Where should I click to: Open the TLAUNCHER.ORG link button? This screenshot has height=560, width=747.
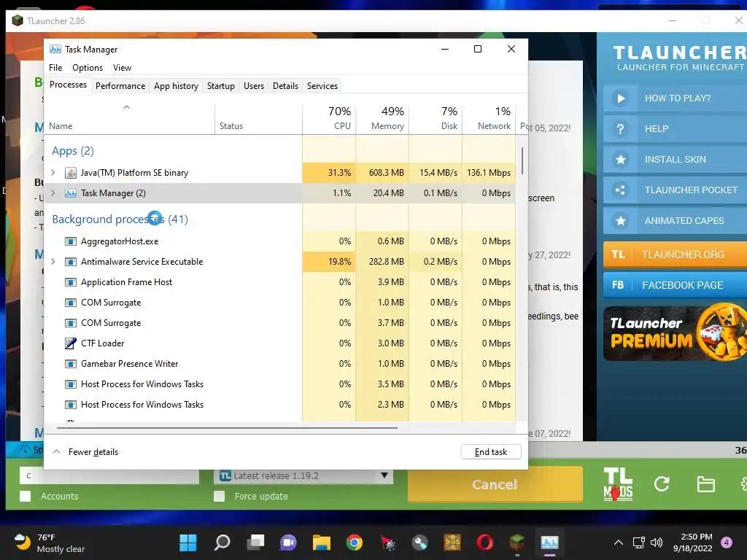[x=675, y=254]
